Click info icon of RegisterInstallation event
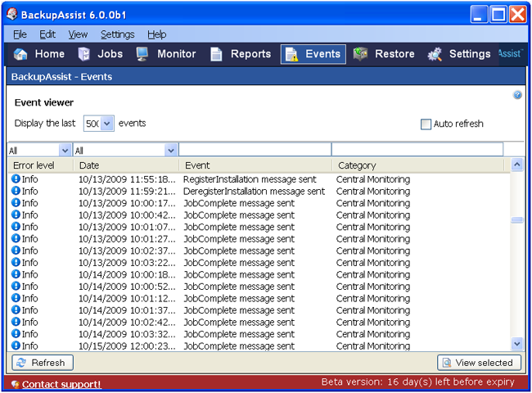The image size is (532, 393). [16, 178]
